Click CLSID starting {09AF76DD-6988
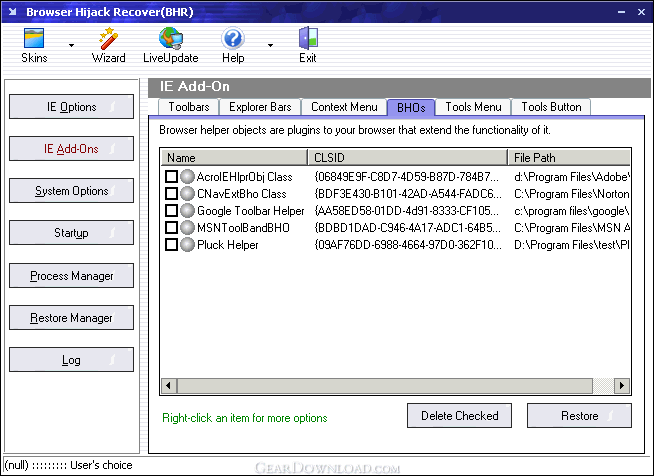The width and height of the screenshot is (654, 476). click(x=408, y=245)
